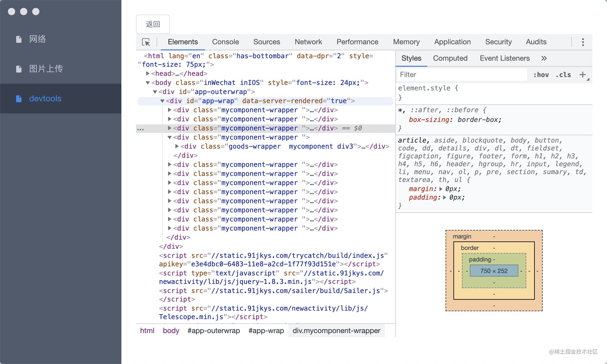Image resolution: width=607 pixels, height=364 pixels.
Task: Click the ellipsis beside selected DOM row
Action: tap(141, 129)
